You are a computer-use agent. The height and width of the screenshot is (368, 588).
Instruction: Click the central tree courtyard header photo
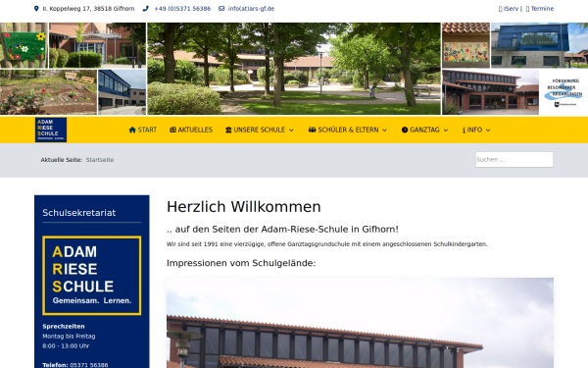tap(294, 69)
